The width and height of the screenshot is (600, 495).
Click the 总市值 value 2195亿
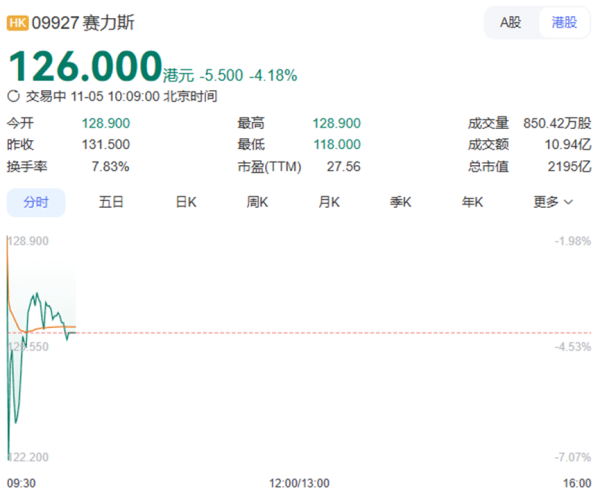click(570, 167)
